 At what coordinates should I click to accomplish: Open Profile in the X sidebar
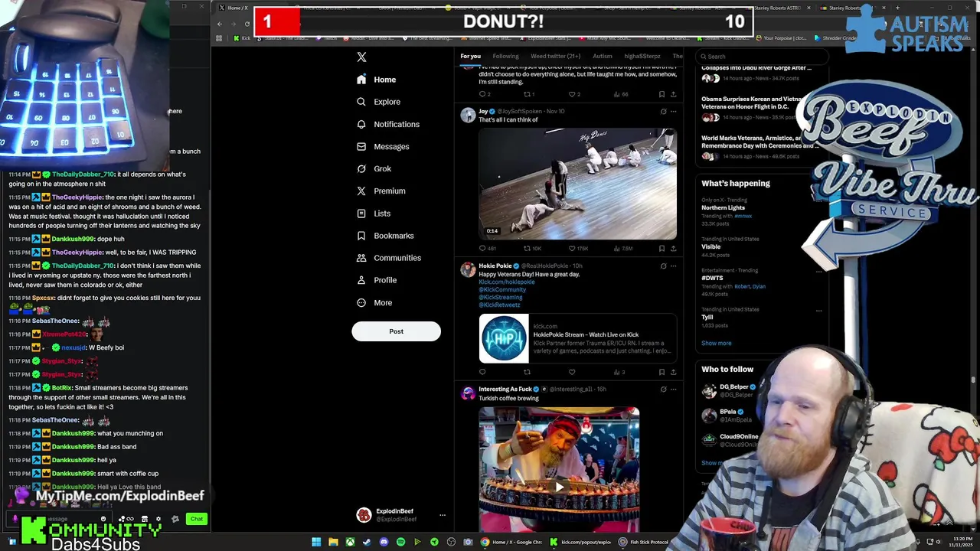pyautogui.click(x=376, y=280)
